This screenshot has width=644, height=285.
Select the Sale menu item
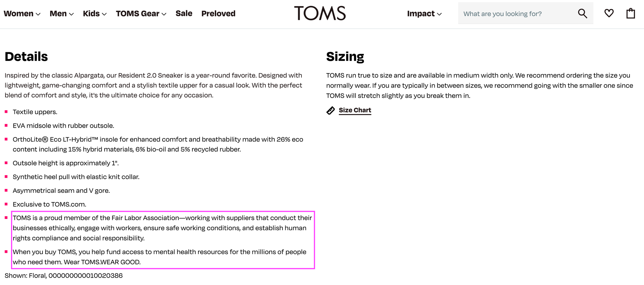tap(184, 13)
